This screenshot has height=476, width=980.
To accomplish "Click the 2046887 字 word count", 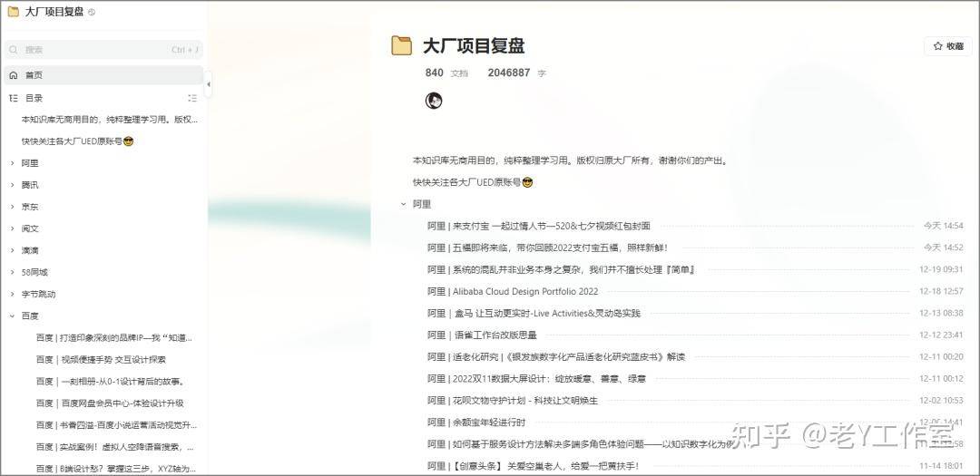I will pyautogui.click(x=517, y=73).
